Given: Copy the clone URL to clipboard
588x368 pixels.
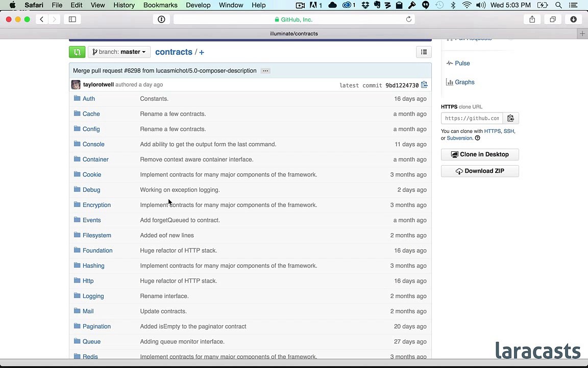Looking at the screenshot, I should coord(510,118).
